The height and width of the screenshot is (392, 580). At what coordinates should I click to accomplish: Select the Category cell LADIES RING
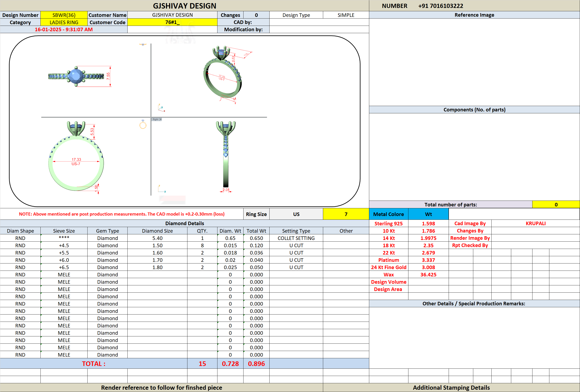tap(64, 22)
